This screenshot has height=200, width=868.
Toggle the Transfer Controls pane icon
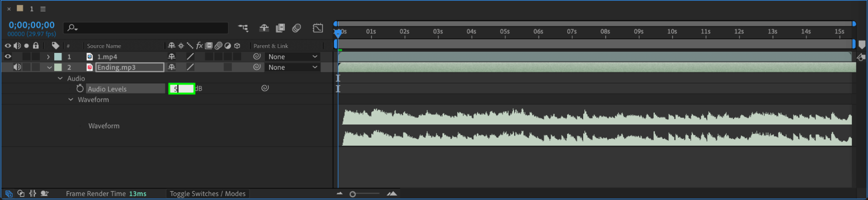(x=20, y=193)
